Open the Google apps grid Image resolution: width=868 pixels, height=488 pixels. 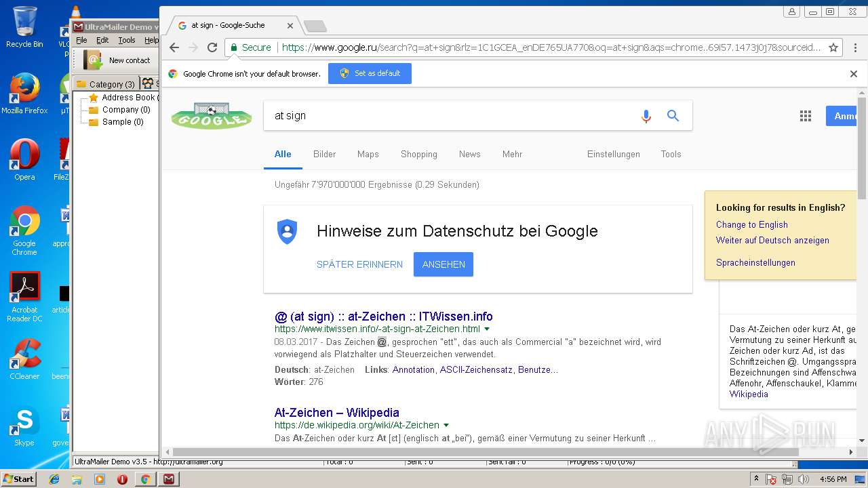coord(806,116)
